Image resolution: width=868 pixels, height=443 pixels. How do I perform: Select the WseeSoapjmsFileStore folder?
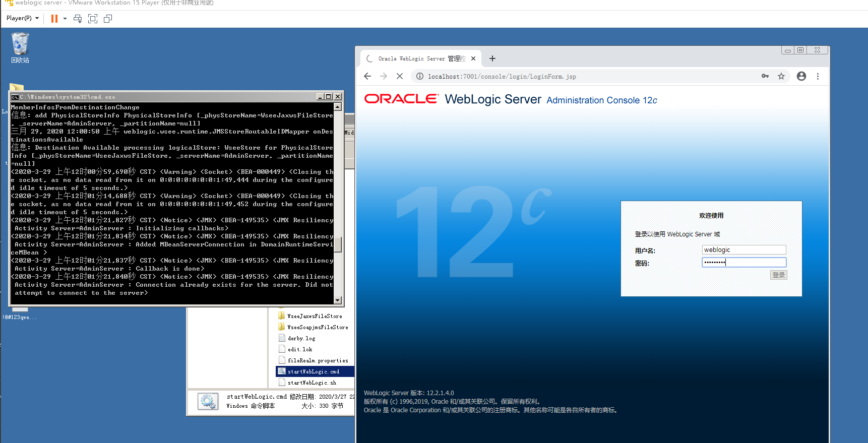318,327
